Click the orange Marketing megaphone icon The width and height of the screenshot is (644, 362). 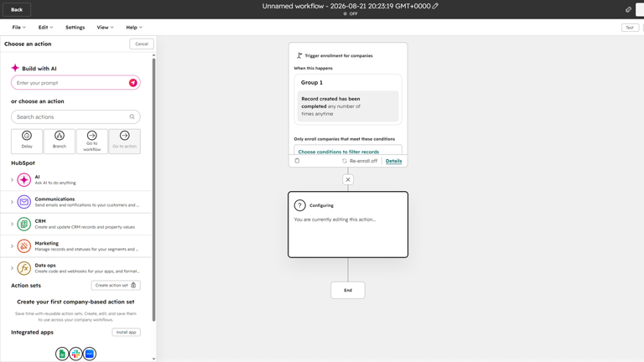point(23,246)
